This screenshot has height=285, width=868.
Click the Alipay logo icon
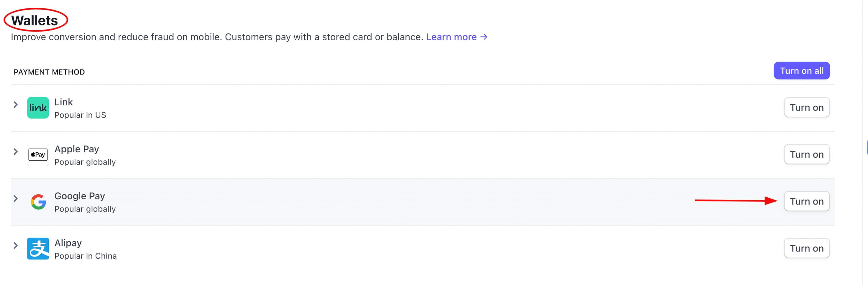(38, 248)
